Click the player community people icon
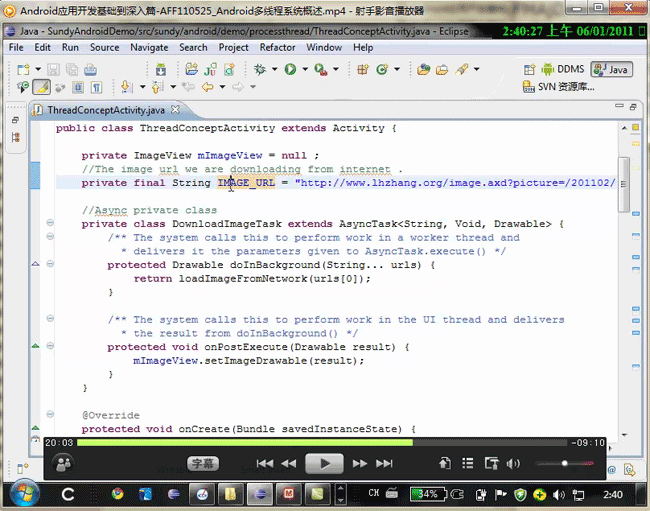Image resolution: width=650 pixels, height=511 pixels. tap(63, 464)
